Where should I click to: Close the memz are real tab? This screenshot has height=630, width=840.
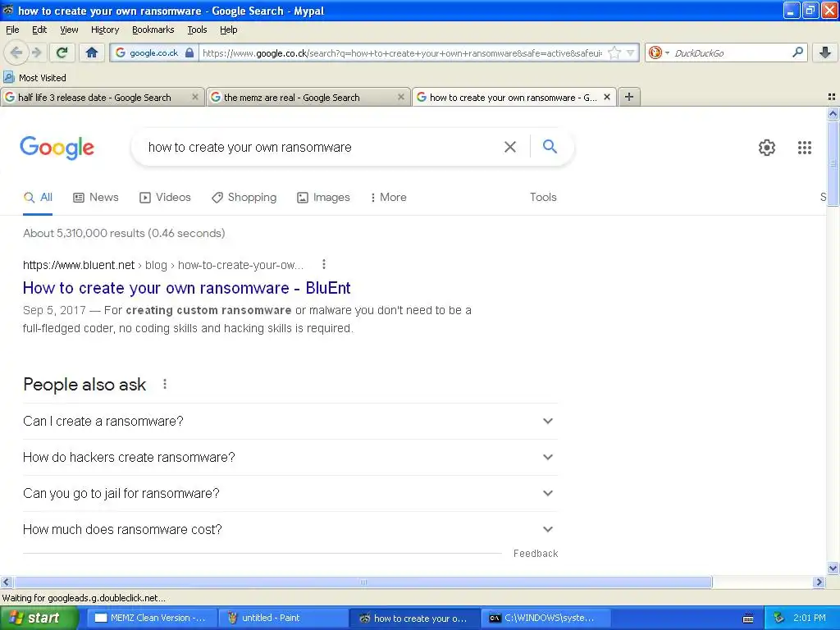click(400, 97)
